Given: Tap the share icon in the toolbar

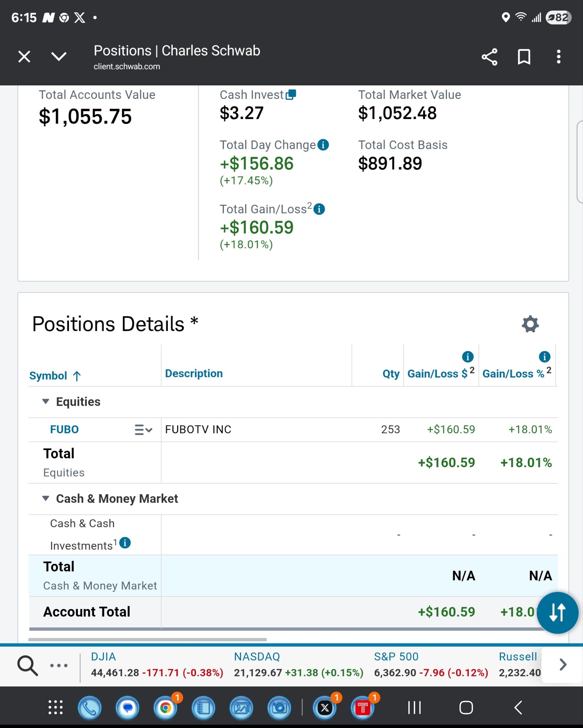Looking at the screenshot, I should (489, 57).
